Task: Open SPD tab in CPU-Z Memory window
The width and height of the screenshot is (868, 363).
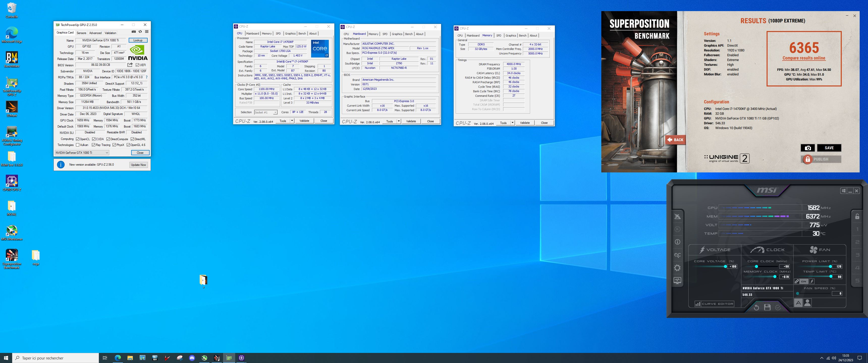Action: coord(499,35)
